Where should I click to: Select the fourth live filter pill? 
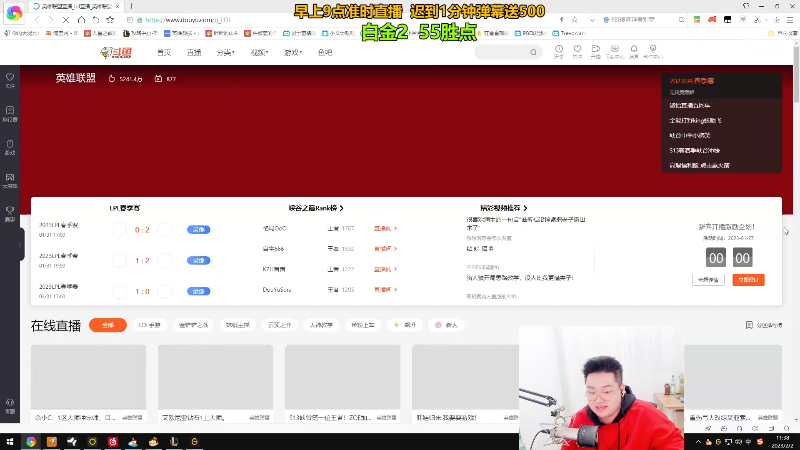click(x=237, y=325)
